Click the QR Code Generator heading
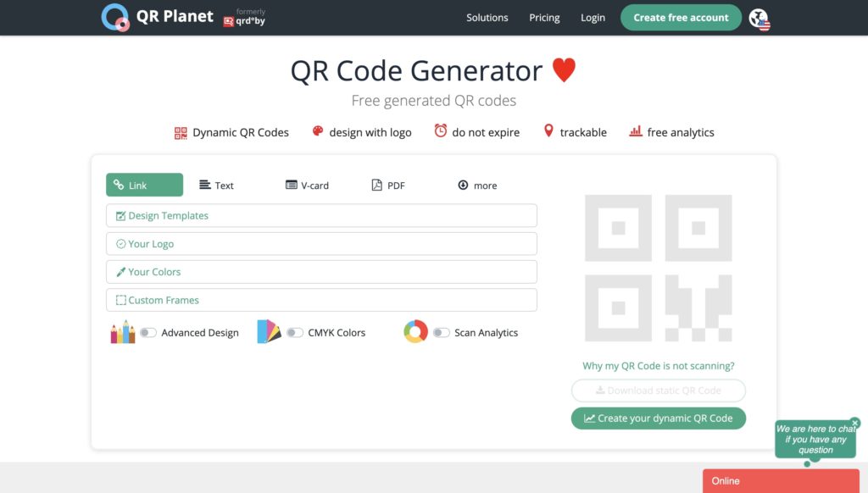 (x=416, y=71)
